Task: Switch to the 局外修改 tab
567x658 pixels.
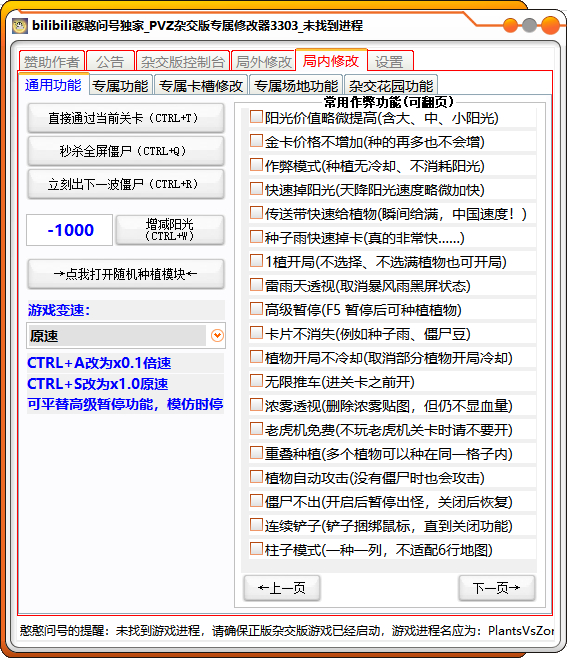Action: (x=264, y=62)
